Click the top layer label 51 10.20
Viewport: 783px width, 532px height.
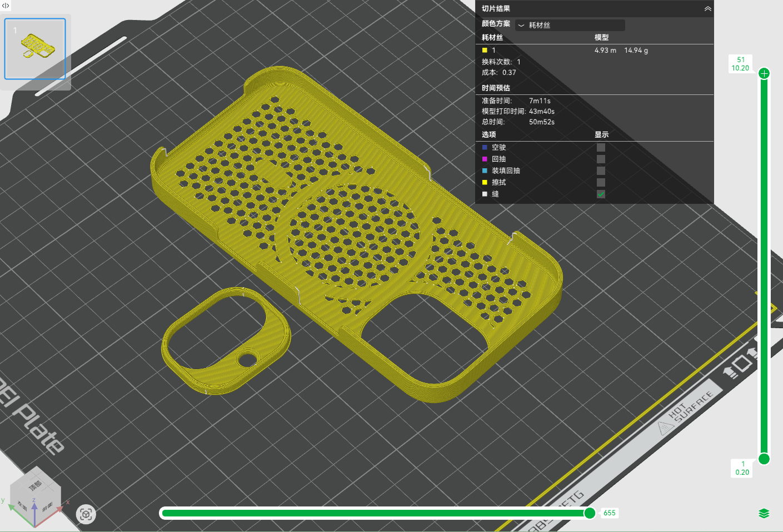pos(740,64)
